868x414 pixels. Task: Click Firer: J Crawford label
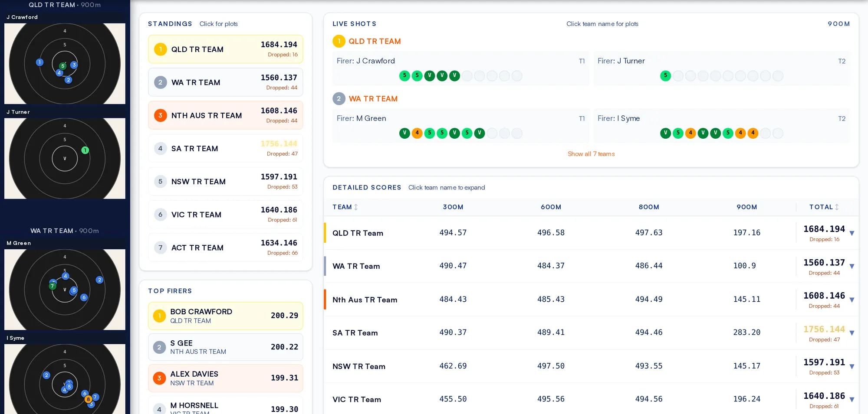coord(366,61)
